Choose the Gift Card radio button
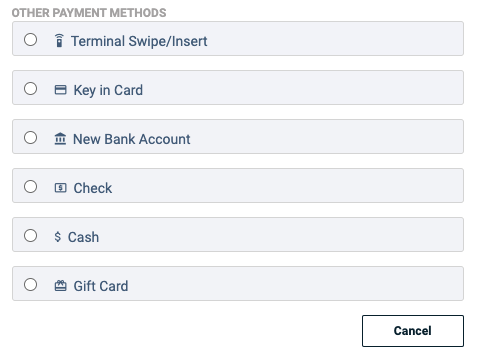The height and width of the screenshot is (360, 478). (x=30, y=285)
